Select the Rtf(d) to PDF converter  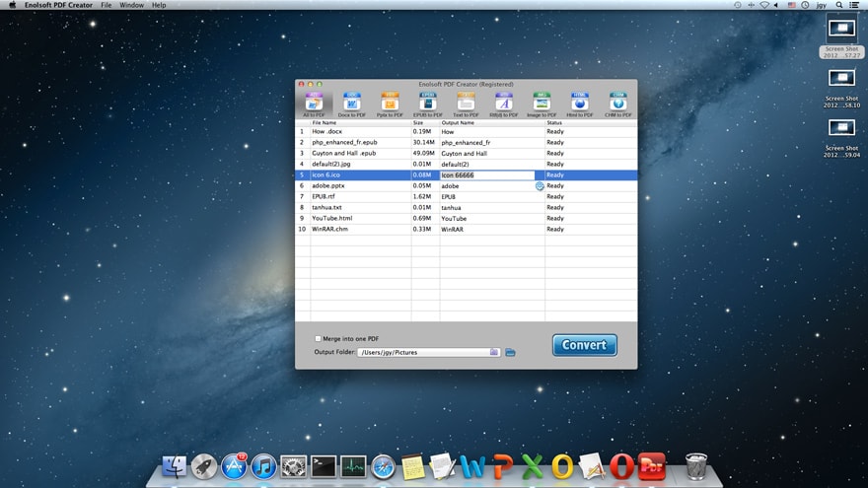(504, 105)
